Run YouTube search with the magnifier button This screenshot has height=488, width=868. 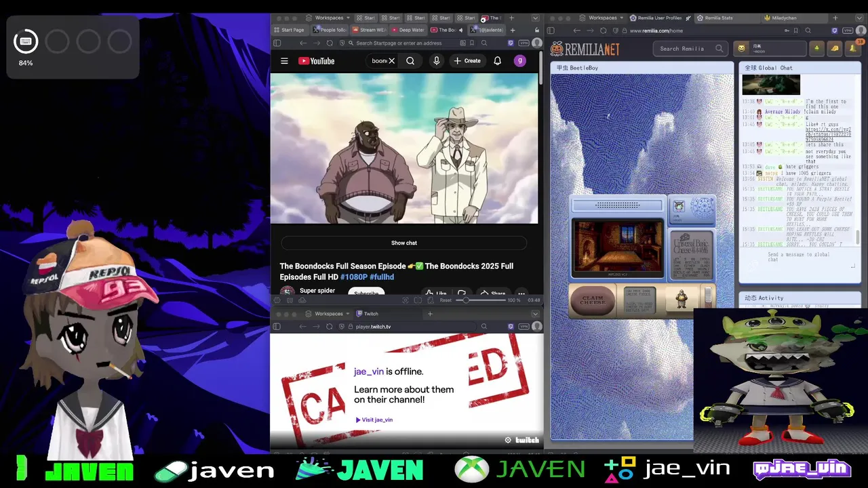410,61
